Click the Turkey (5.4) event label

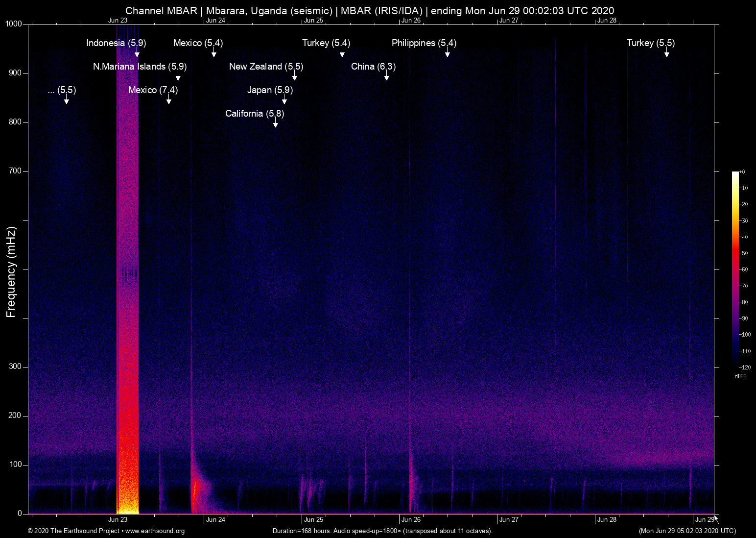[x=326, y=43]
